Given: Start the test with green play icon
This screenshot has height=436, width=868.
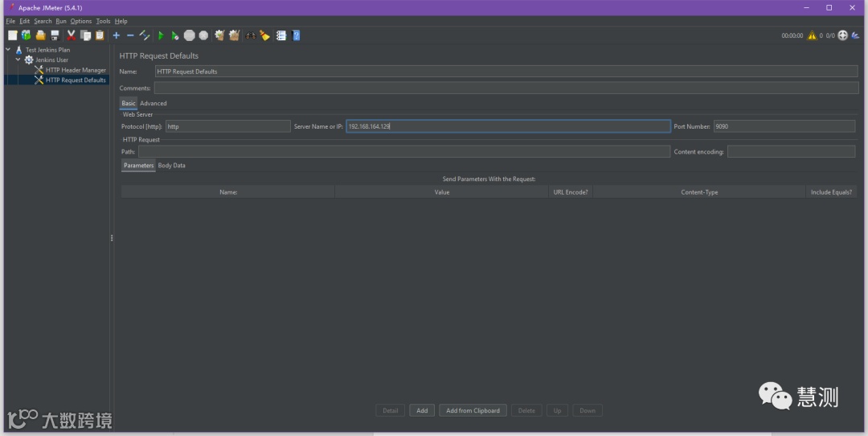Looking at the screenshot, I should pyautogui.click(x=161, y=35).
